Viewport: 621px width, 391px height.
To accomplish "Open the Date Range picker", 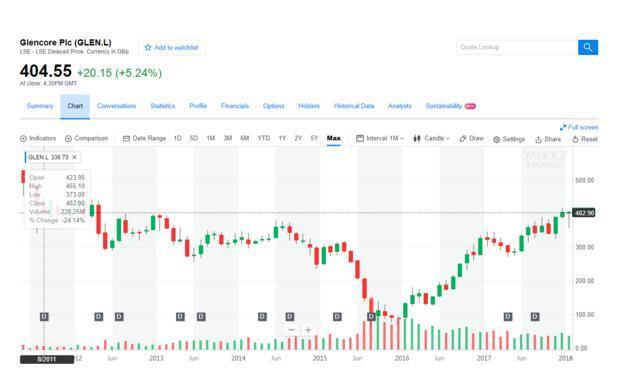I will (x=145, y=138).
